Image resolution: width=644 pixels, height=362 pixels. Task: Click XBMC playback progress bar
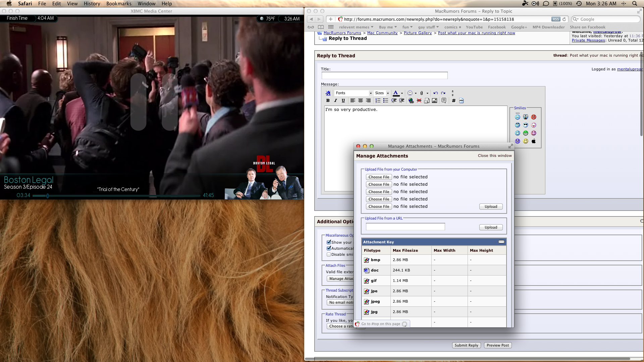(116, 195)
